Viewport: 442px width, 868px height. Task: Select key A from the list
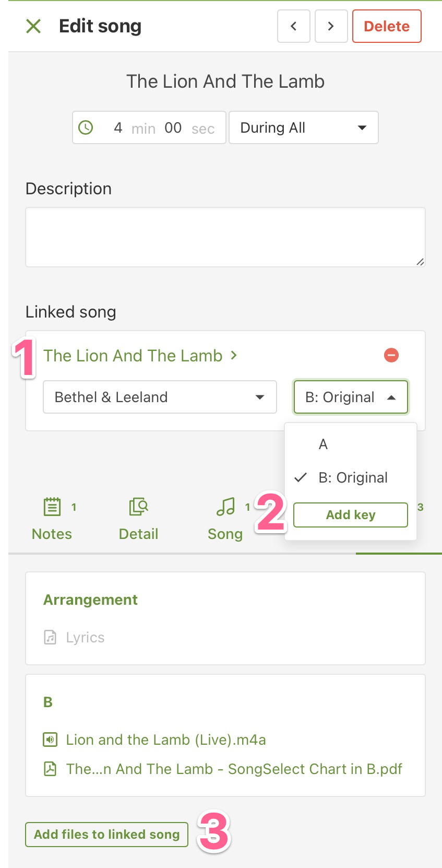coord(324,444)
